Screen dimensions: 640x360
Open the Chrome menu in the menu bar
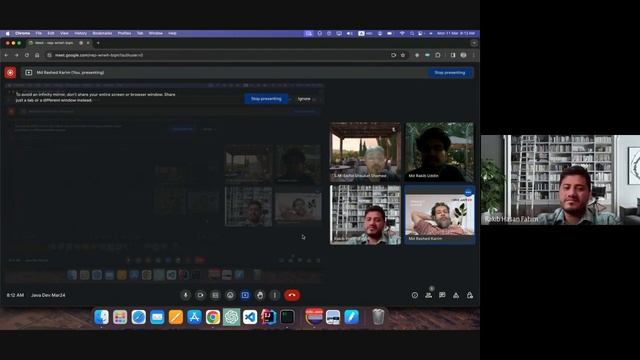(x=22, y=33)
